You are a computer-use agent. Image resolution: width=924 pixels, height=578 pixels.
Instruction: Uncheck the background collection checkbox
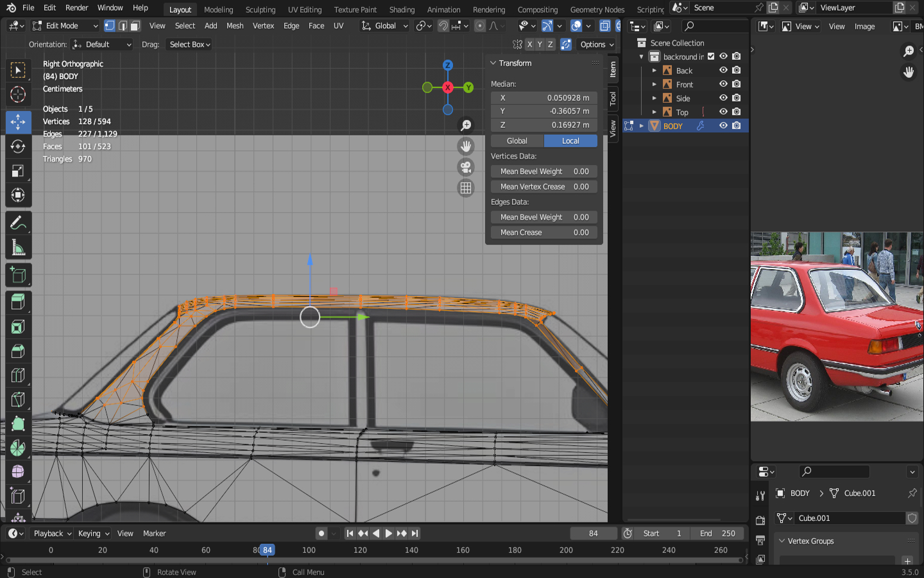coord(711,57)
